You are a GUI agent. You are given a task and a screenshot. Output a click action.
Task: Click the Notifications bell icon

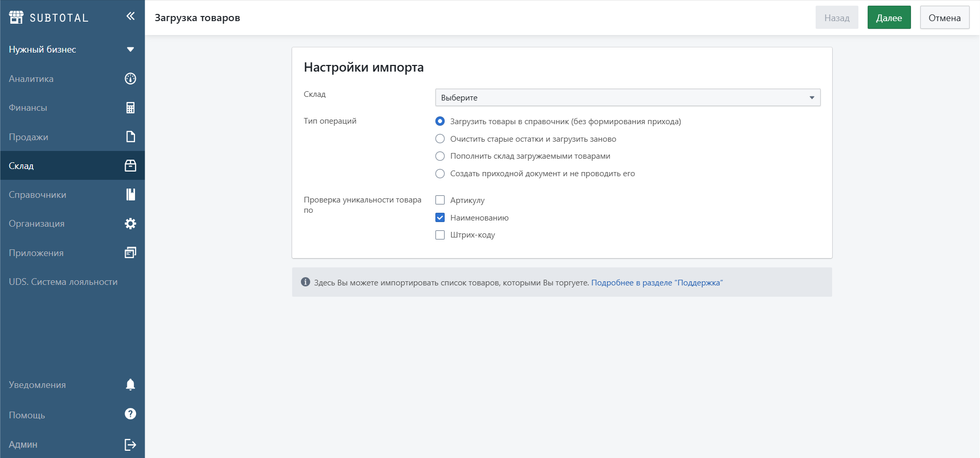pyautogui.click(x=130, y=385)
